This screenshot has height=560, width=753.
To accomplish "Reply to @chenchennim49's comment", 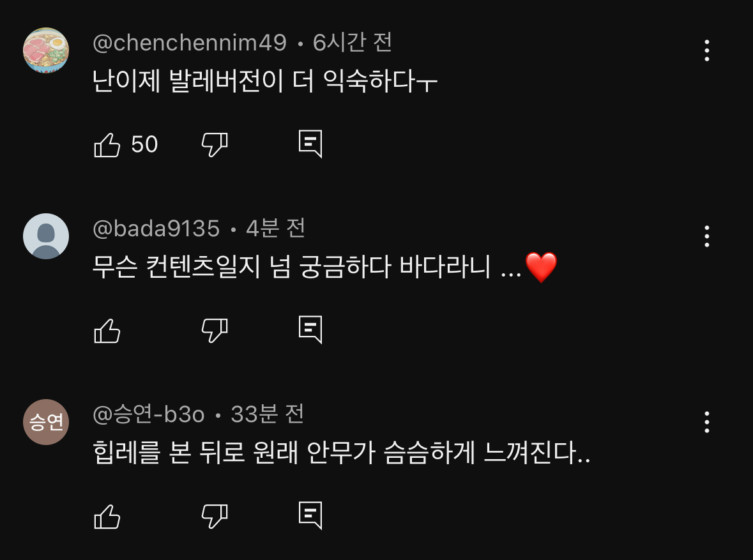I will click(310, 145).
